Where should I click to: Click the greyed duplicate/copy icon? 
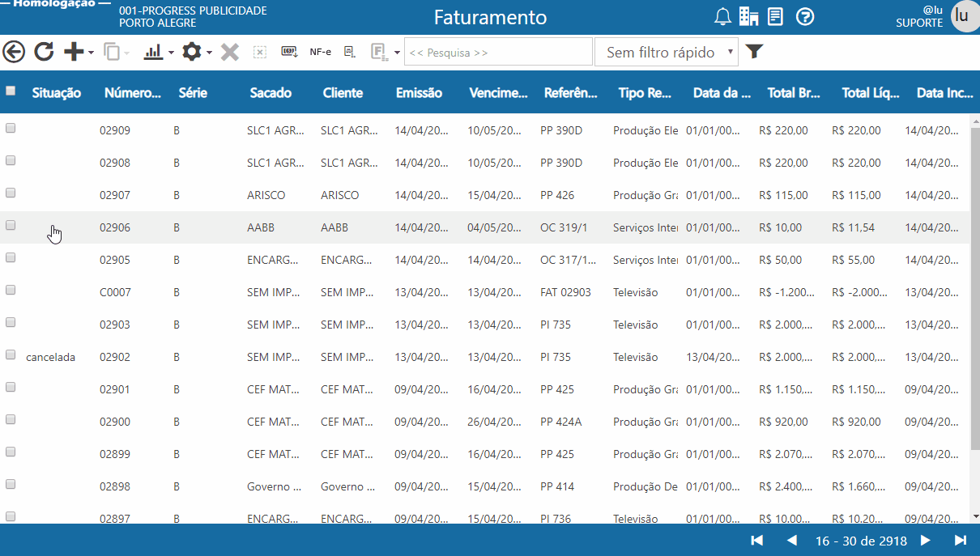pyautogui.click(x=112, y=52)
